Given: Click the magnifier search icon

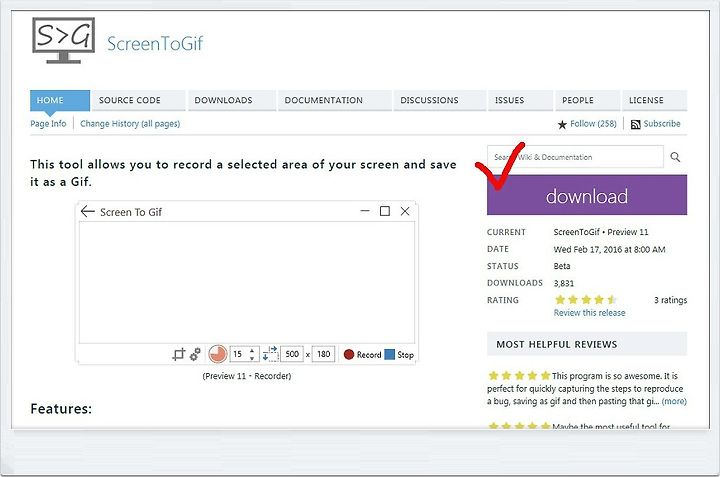Looking at the screenshot, I should pyautogui.click(x=675, y=157).
